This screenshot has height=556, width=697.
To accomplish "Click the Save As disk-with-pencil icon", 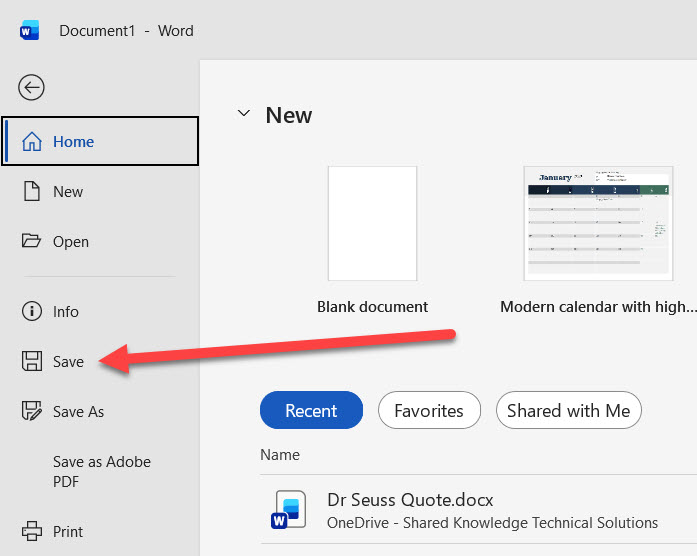I will [32, 411].
